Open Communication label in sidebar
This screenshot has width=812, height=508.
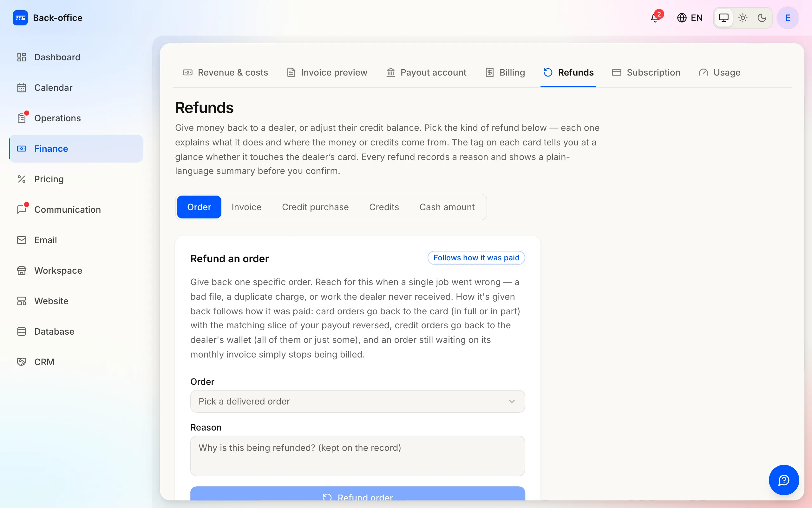point(68,210)
